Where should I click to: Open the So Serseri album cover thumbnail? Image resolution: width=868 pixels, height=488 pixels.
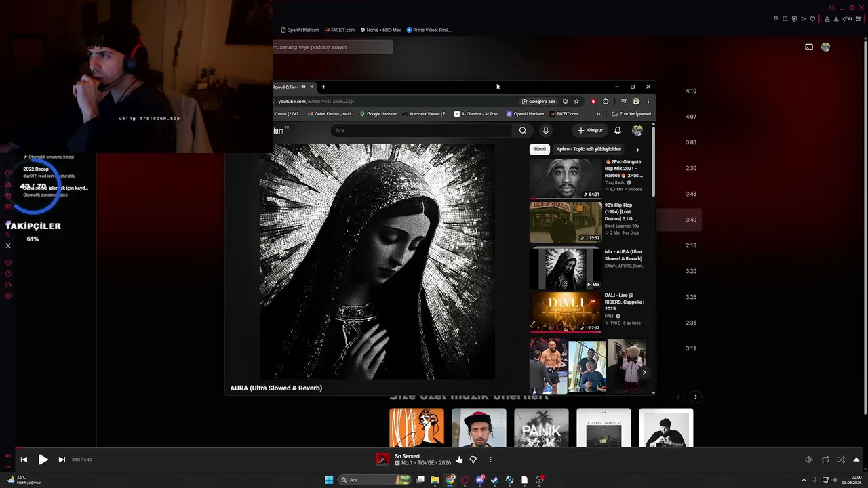coord(382,460)
